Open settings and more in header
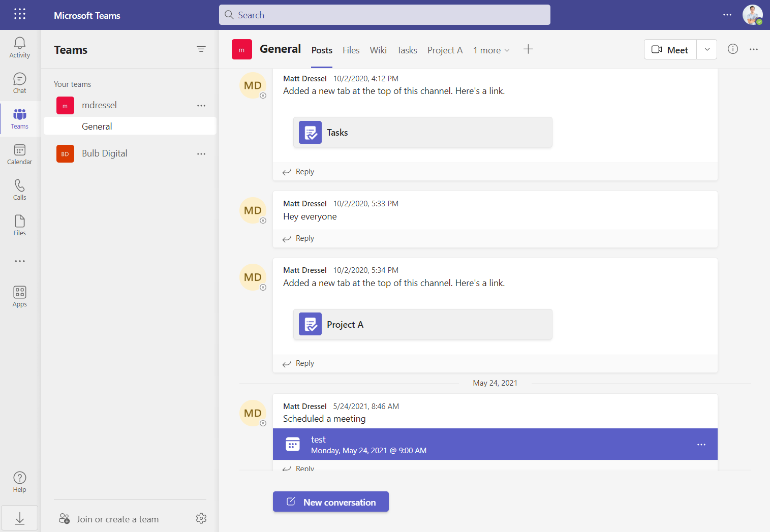 [727, 15]
